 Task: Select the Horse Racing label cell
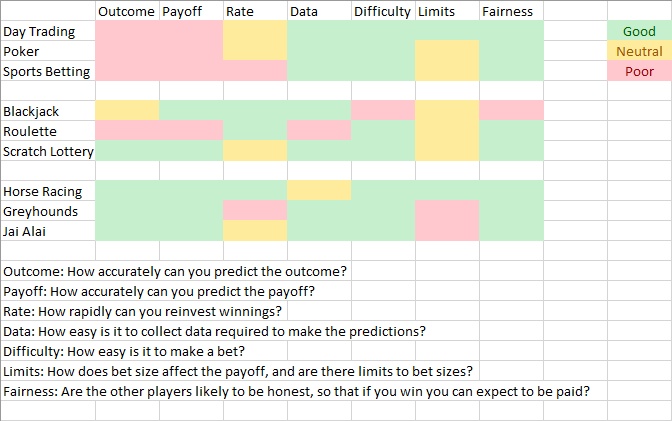click(48, 191)
